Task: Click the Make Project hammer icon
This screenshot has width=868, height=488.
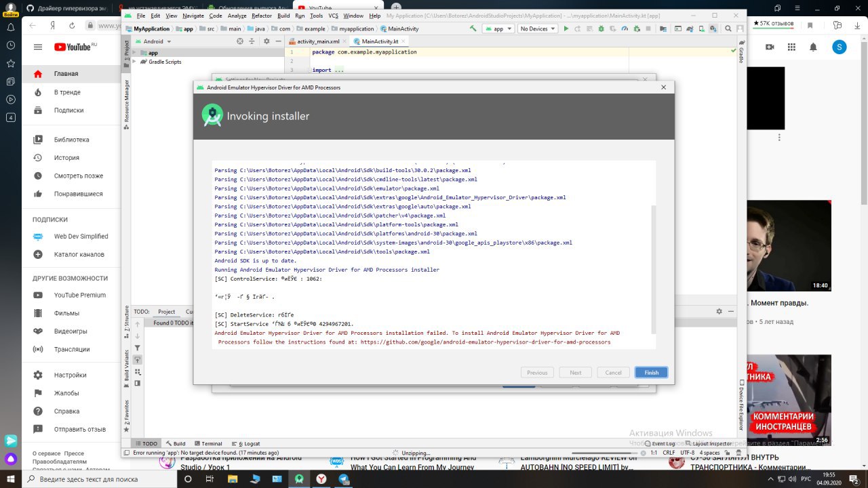Action: click(x=473, y=28)
